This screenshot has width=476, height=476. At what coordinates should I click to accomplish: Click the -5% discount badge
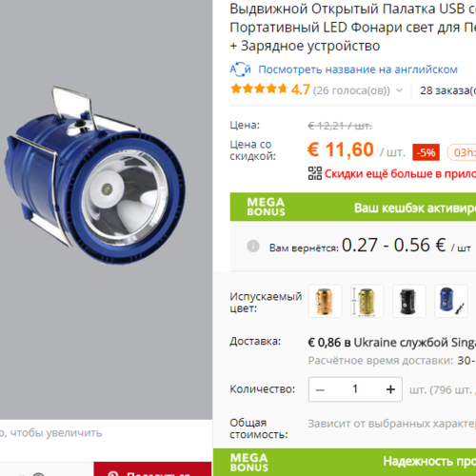(426, 152)
